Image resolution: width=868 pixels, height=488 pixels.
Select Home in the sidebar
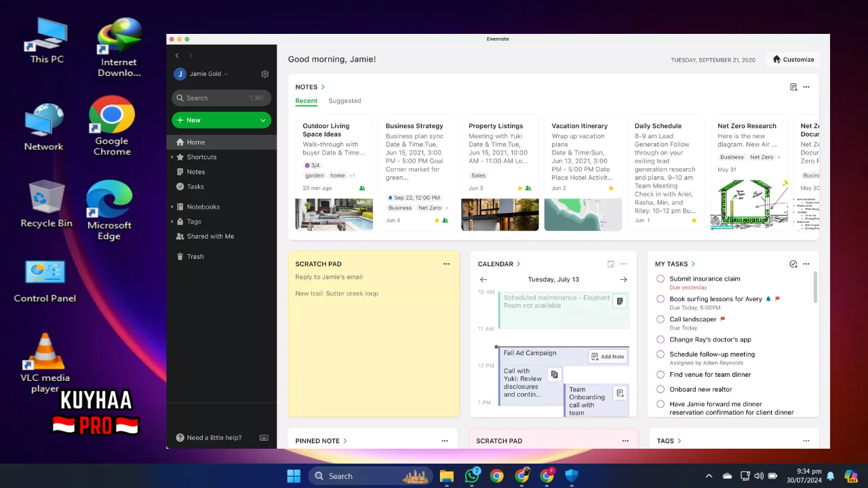click(x=221, y=142)
